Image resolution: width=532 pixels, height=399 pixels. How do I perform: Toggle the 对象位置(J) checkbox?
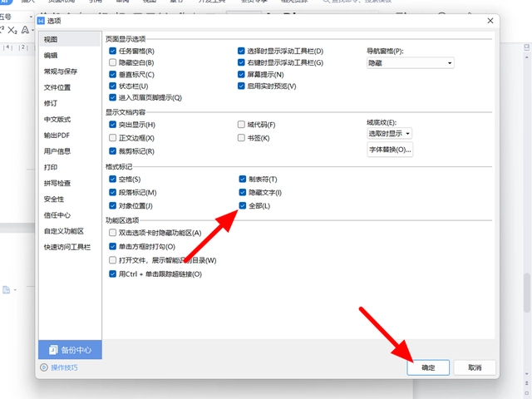(x=113, y=205)
